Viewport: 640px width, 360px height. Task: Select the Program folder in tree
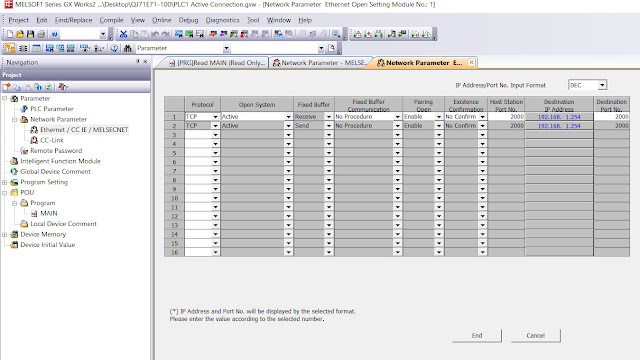[x=42, y=203]
